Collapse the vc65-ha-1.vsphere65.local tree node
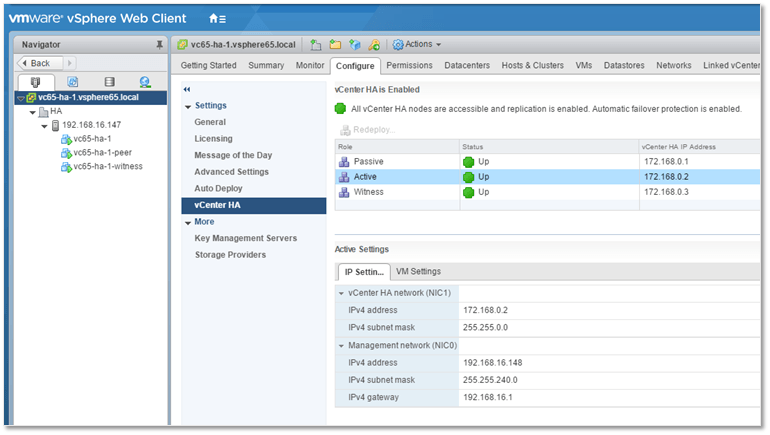The height and width of the screenshot is (435, 770). (21, 98)
